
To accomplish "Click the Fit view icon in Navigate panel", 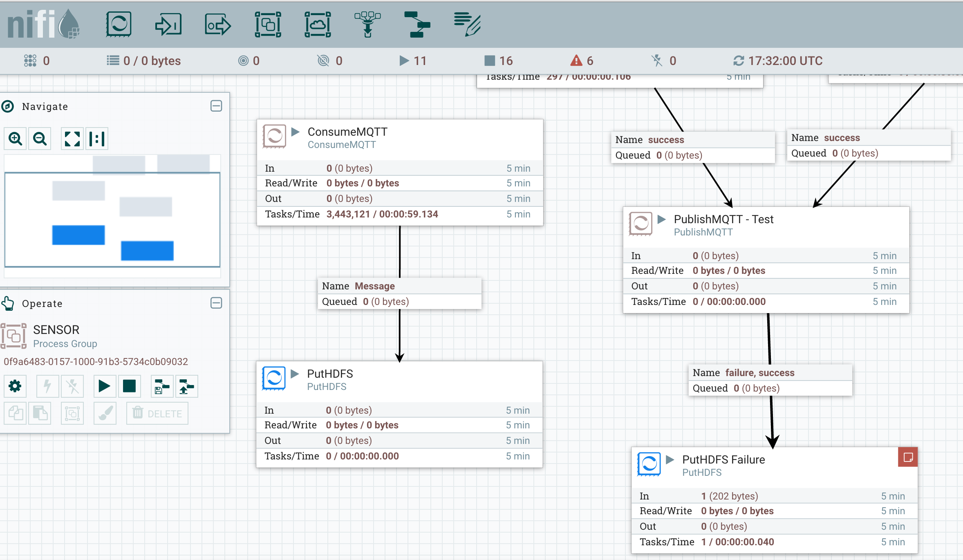I will point(72,139).
